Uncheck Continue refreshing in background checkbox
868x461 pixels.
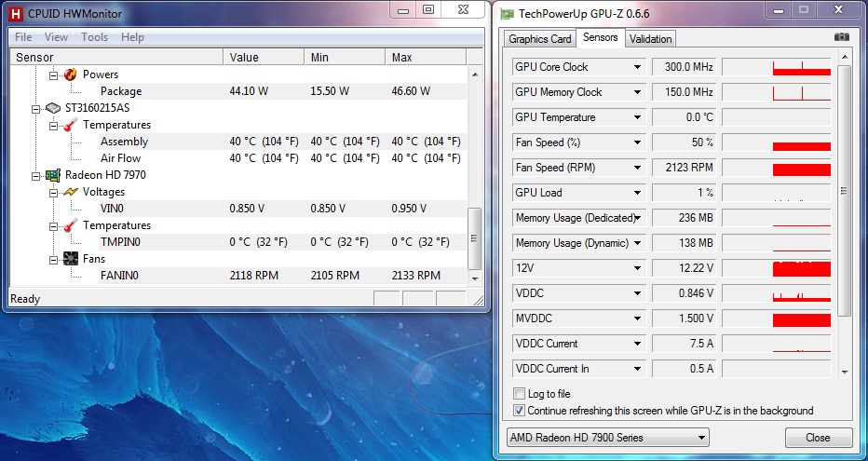[x=519, y=411]
